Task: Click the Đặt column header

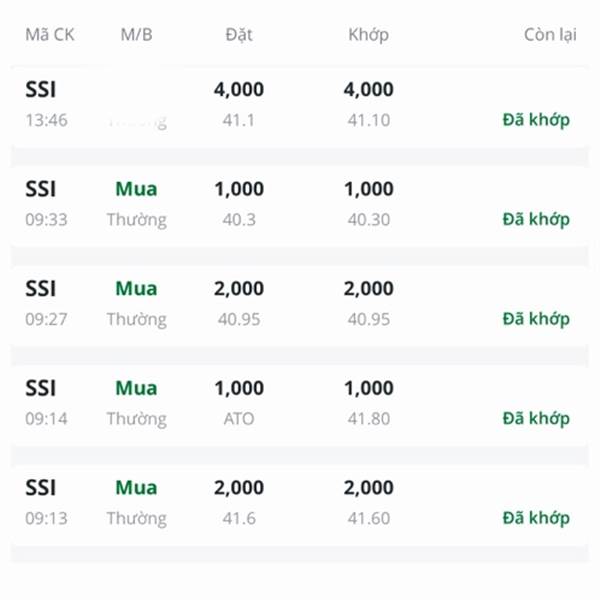Action: pyautogui.click(x=239, y=35)
